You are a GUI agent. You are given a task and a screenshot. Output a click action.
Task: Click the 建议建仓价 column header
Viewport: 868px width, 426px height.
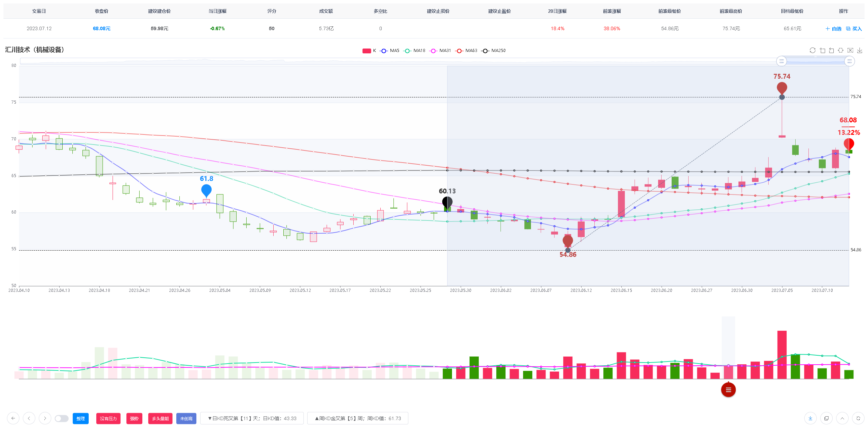(x=159, y=11)
